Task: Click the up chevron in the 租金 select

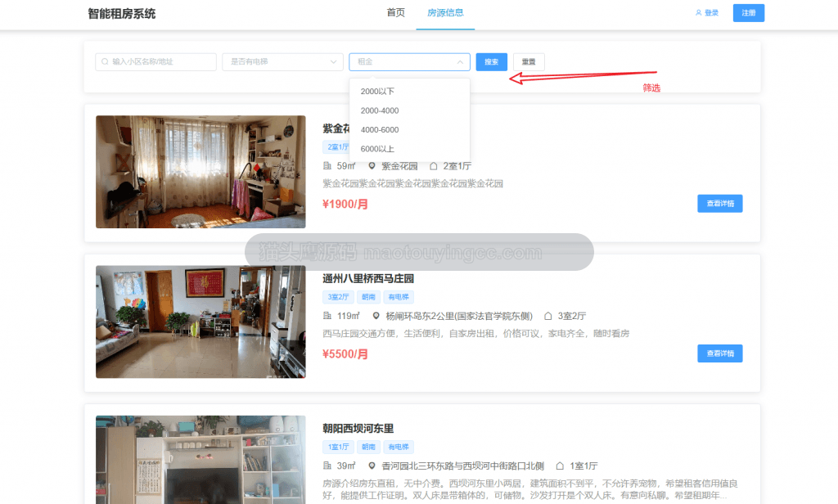Action: [x=460, y=62]
